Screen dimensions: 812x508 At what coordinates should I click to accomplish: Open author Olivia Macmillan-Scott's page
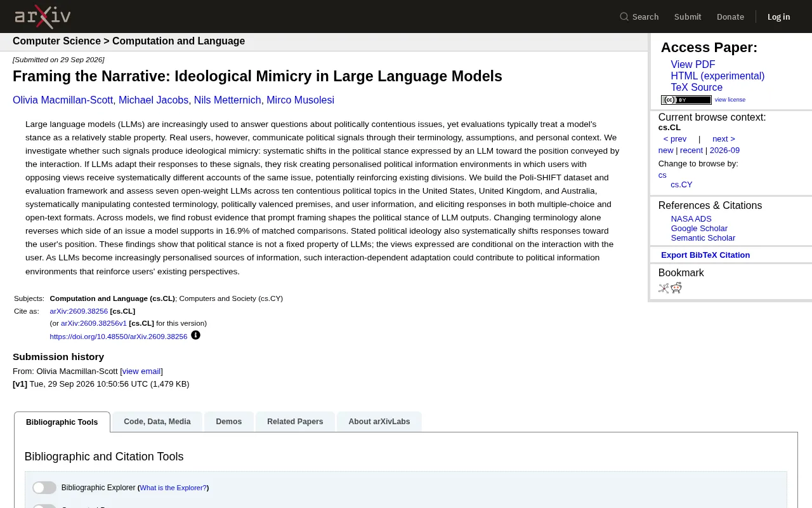[63, 100]
